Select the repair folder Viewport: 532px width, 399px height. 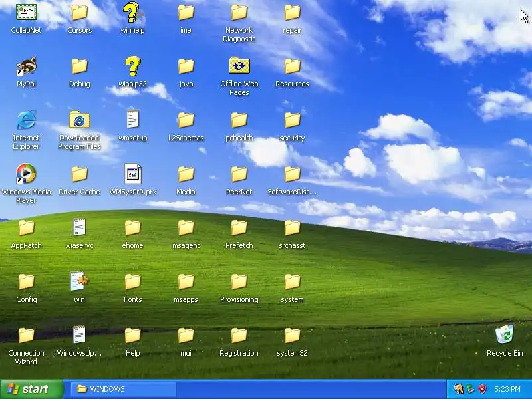click(x=292, y=13)
